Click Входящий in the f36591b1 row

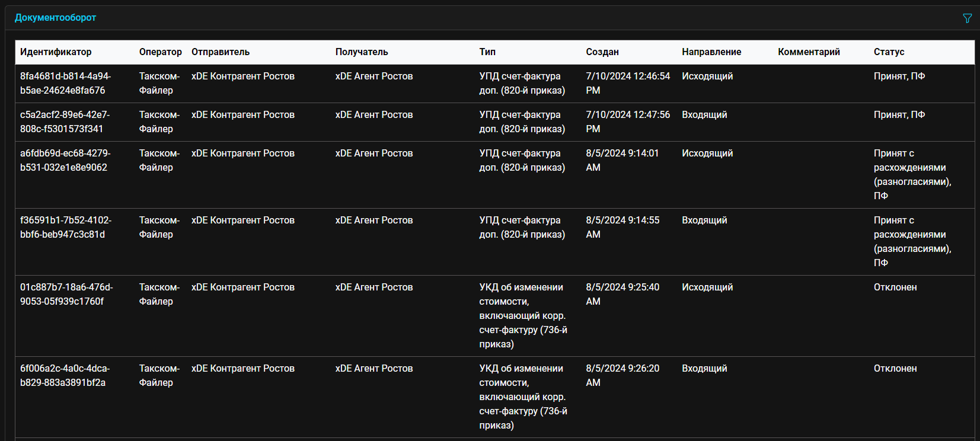704,220
